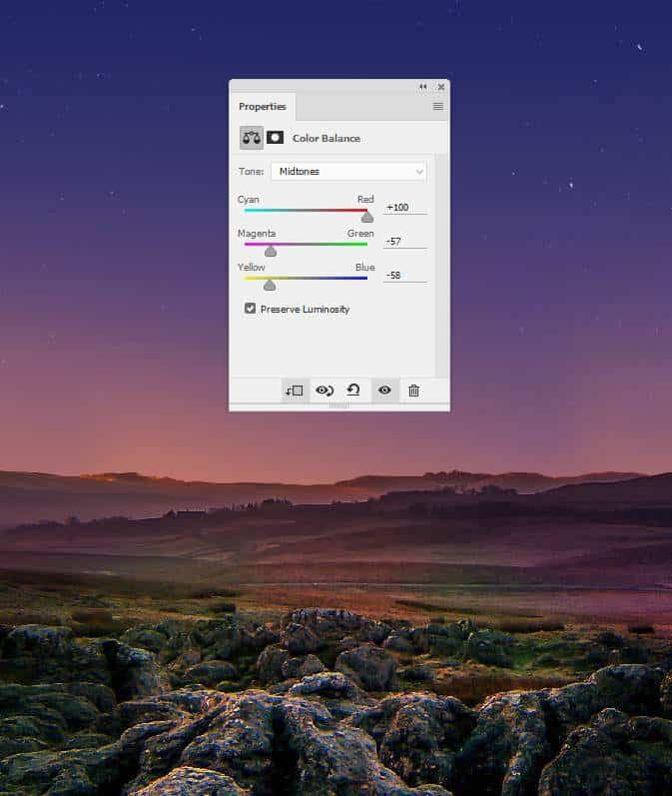Click the panel resize grip at bottom
The width and height of the screenshot is (672, 796).
pos(339,405)
